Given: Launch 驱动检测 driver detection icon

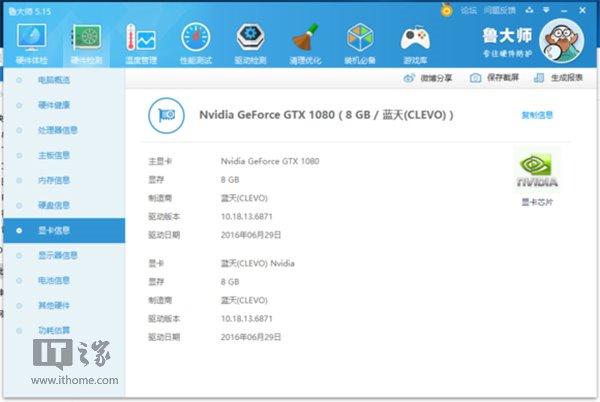Looking at the screenshot, I should point(250,40).
